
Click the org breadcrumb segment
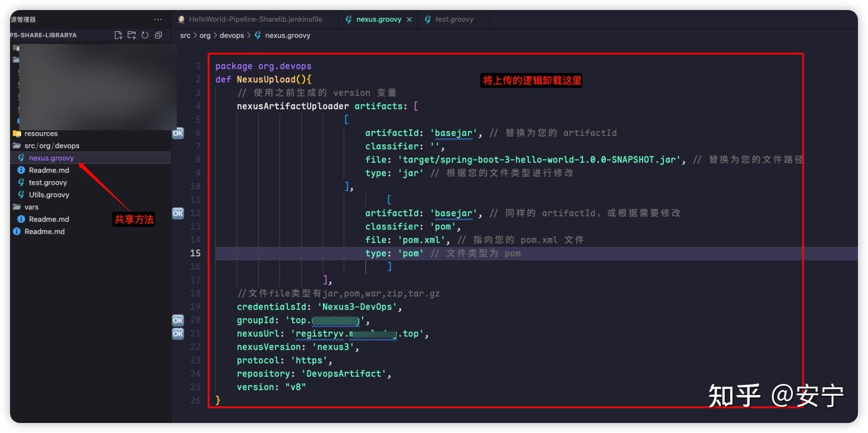(205, 35)
